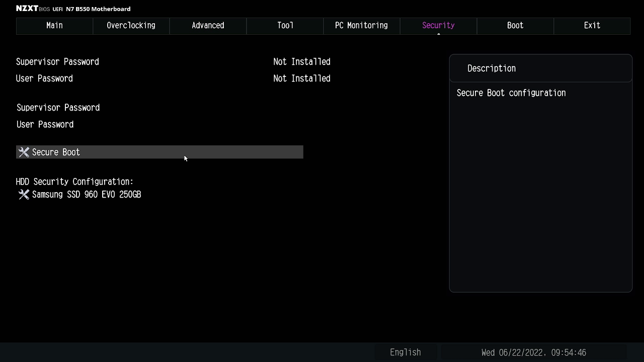Open the Exit tab
The width and height of the screenshot is (644, 362).
coord(592,26)
